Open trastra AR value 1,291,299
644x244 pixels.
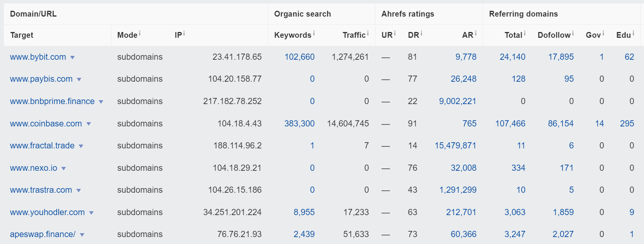[x=458, y=190]
